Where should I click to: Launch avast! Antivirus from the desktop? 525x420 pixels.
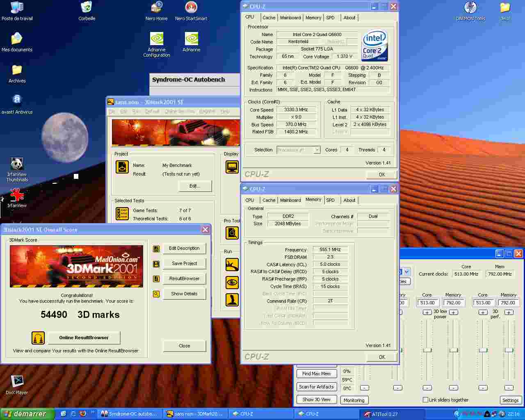(17, 105)
